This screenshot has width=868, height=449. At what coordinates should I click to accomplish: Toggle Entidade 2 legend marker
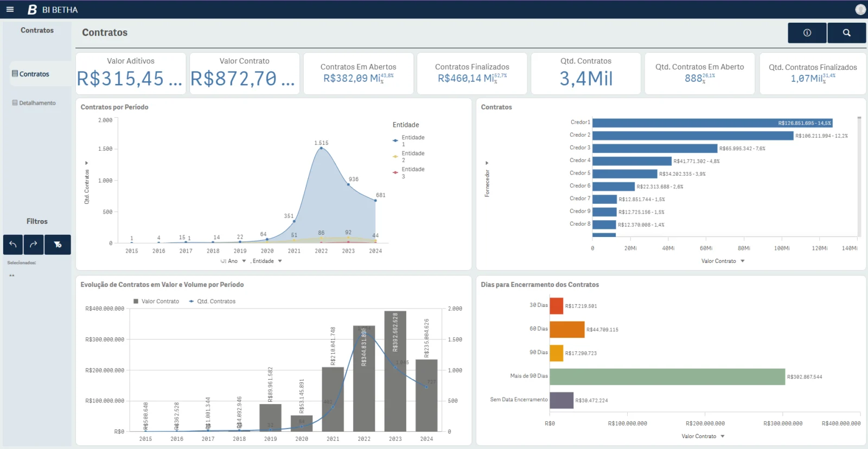click(x=395, y=156)
